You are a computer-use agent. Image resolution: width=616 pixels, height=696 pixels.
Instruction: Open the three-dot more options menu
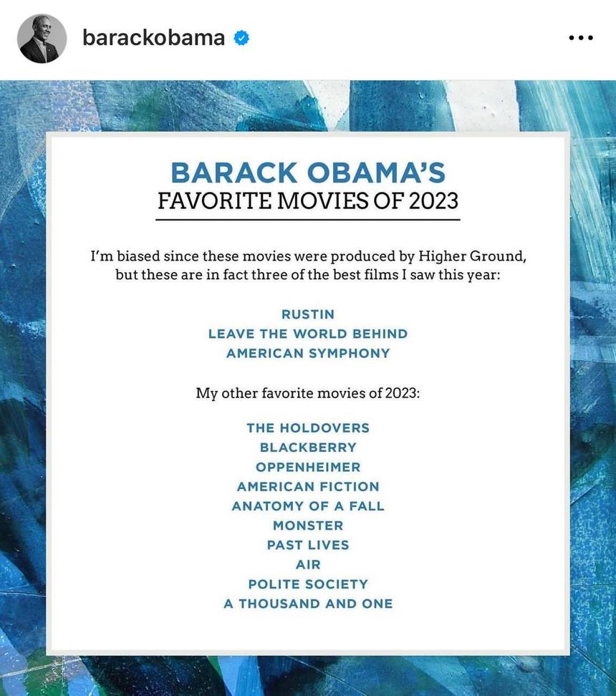(580, 38)
